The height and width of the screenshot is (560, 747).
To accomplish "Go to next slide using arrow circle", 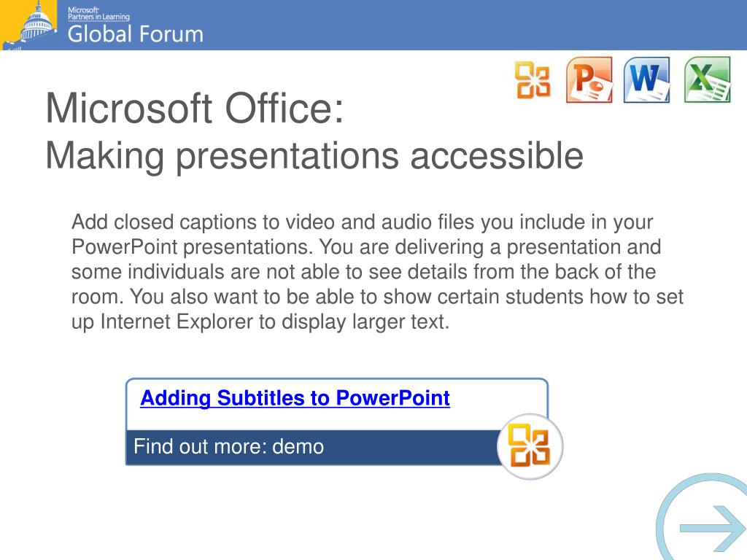I will (x=703, y=518).
